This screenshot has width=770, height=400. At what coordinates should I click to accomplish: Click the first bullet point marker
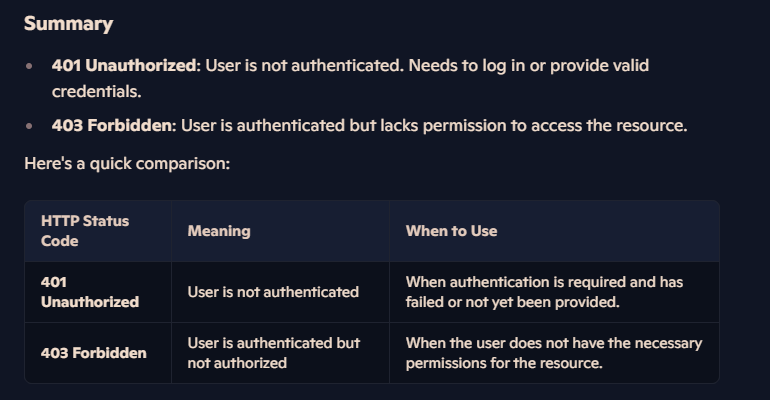29,66
